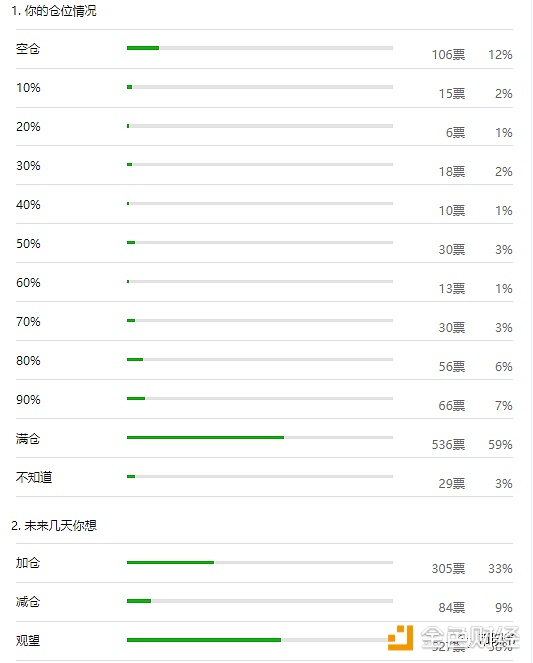Click the 305票 vote count
This screenshot has width=533, height=663.
[448, 568]
